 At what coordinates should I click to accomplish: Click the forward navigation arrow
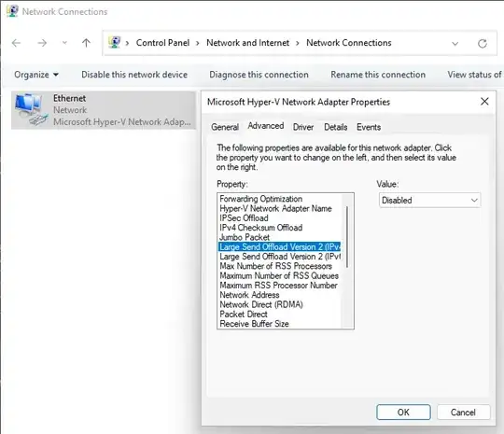click(42, 43)
